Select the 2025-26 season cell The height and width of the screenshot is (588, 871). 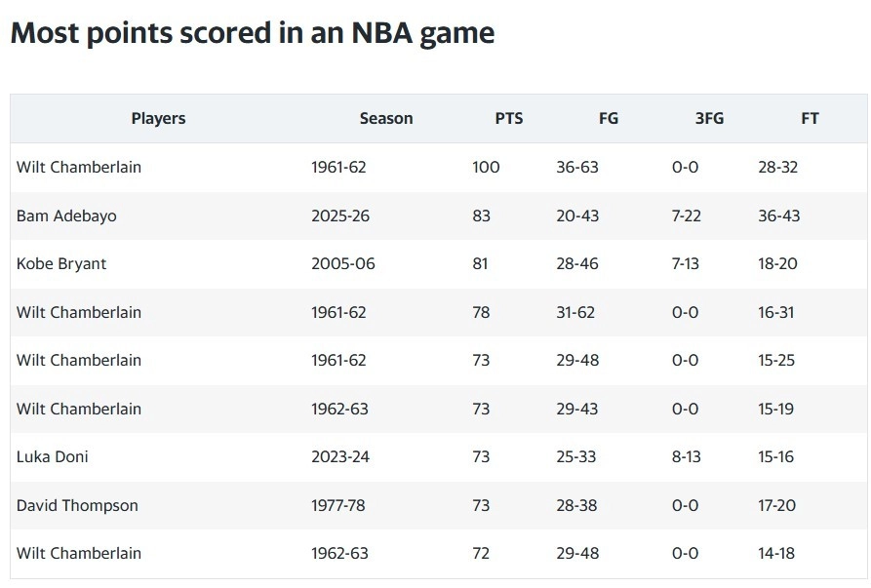340,216
